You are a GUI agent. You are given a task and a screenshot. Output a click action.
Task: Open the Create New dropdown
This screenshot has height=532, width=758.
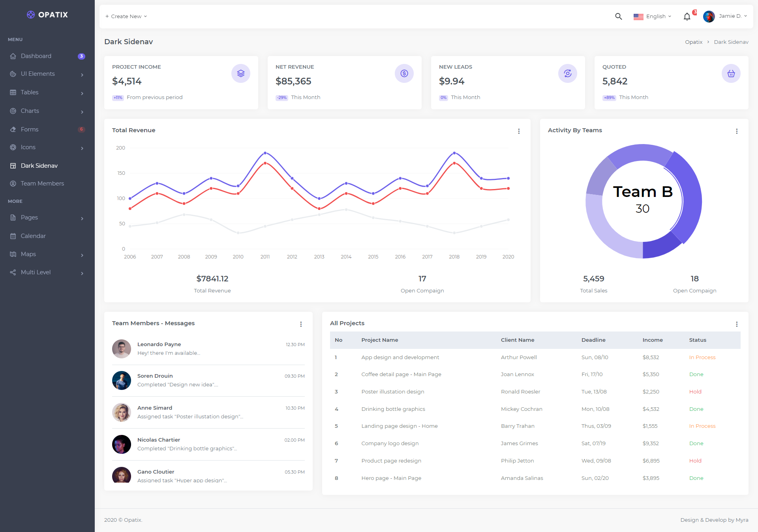click(x=126, y=16)
